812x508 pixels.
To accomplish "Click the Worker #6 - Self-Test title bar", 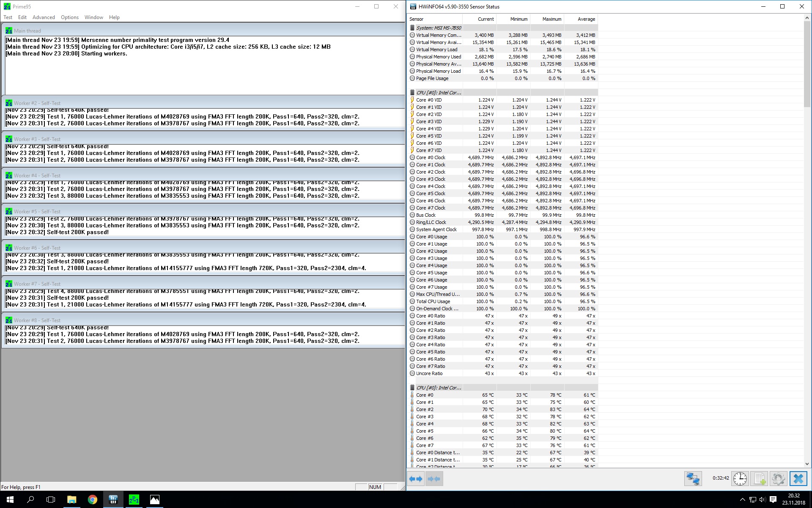I will click(x=203, y=248).
